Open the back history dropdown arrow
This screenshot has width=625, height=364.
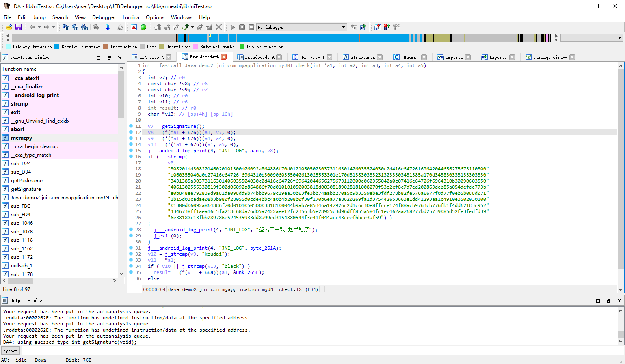click(x=39, y=27)
